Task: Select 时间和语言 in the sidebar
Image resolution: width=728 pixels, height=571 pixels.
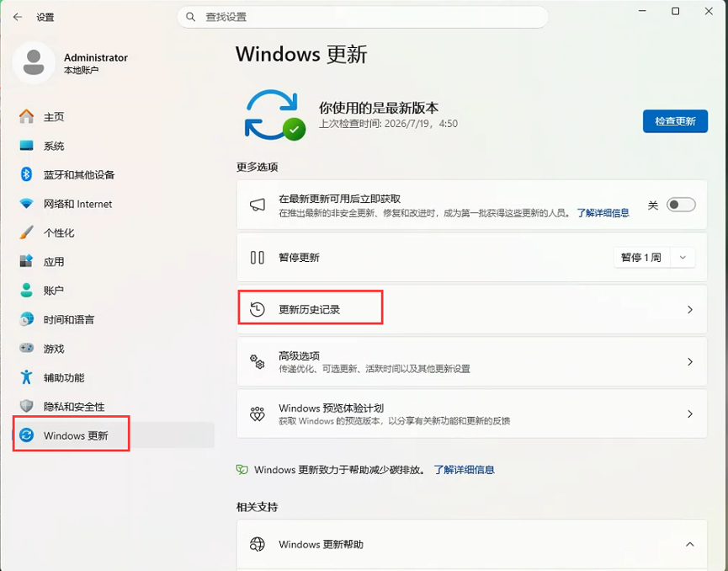Action: click(x=114, y=319)
